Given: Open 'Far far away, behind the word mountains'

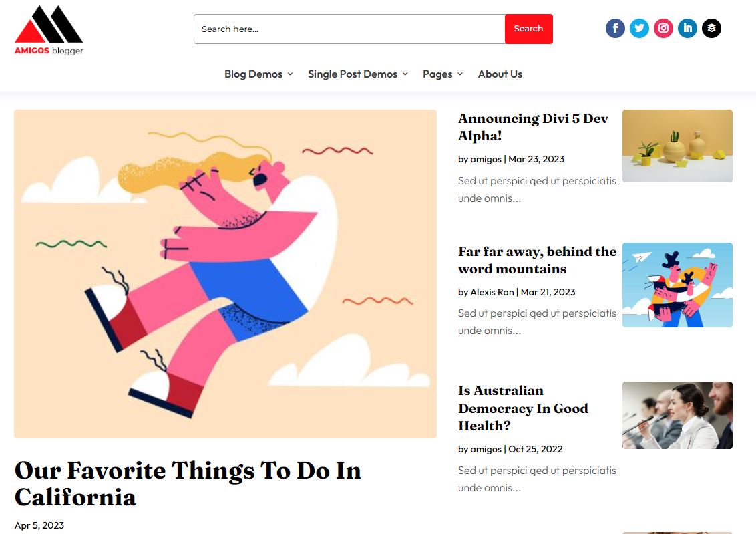Looking at the screenshot, I should 537,260.
